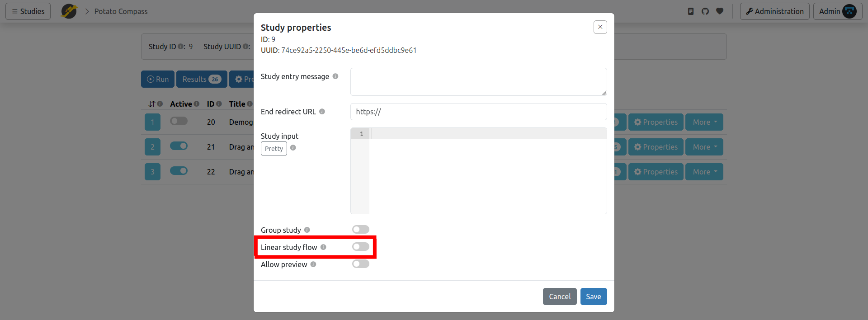Click info icon beside Study entry message

point(335,76)
